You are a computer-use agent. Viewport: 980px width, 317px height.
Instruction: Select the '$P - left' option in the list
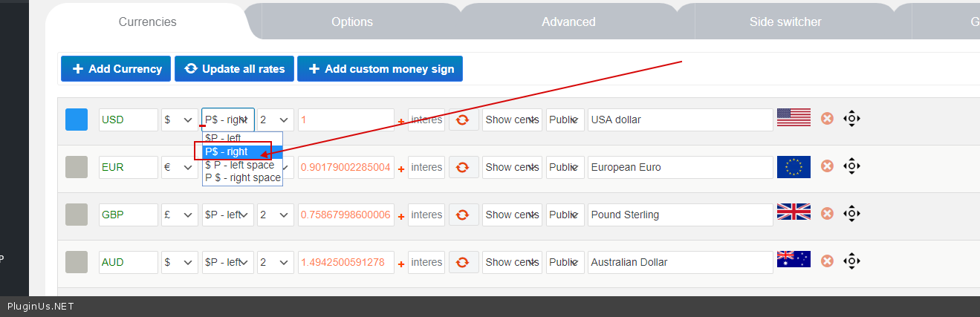[x=223, y=138]
